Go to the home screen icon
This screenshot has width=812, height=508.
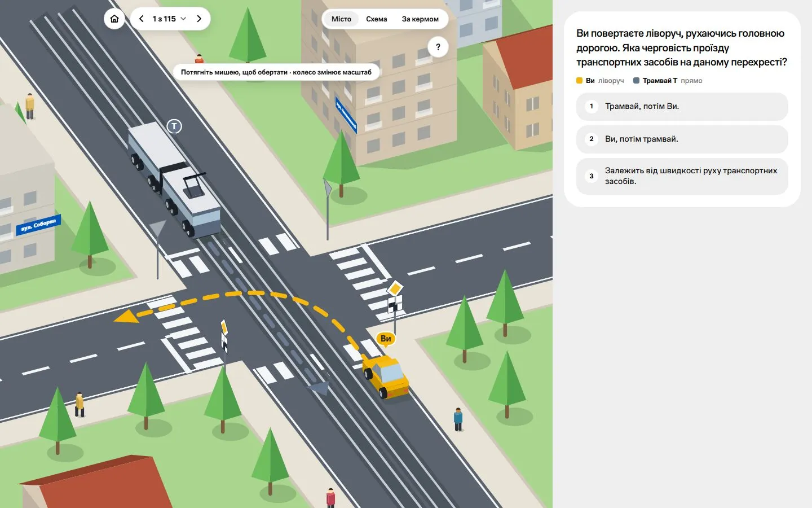(114, 19)
